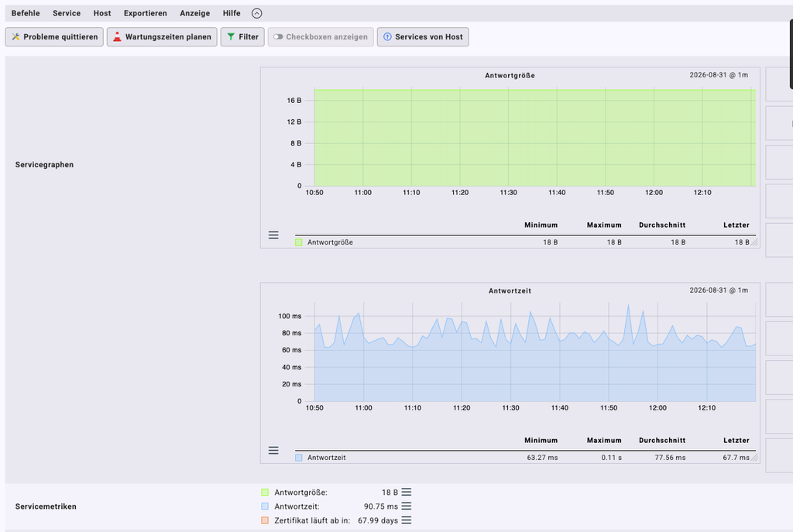Screen dimensions: 793x532
Task: Open the Antwortzeit graph hamburger menu
Action: (273, 451)
